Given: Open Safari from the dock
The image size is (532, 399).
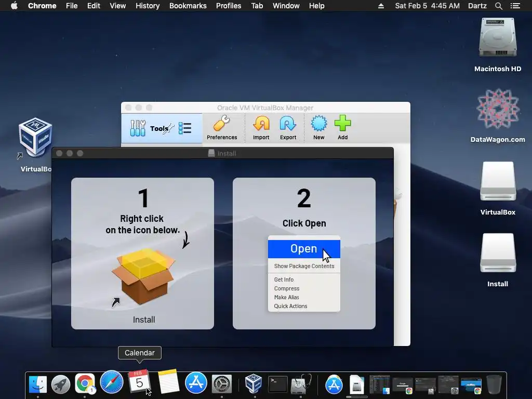Looking at the screenshot, I should coord(112,382).
